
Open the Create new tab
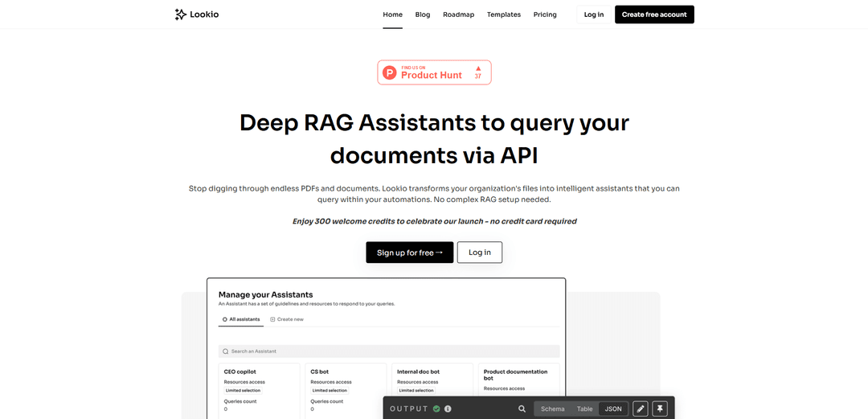pos(287,319)
